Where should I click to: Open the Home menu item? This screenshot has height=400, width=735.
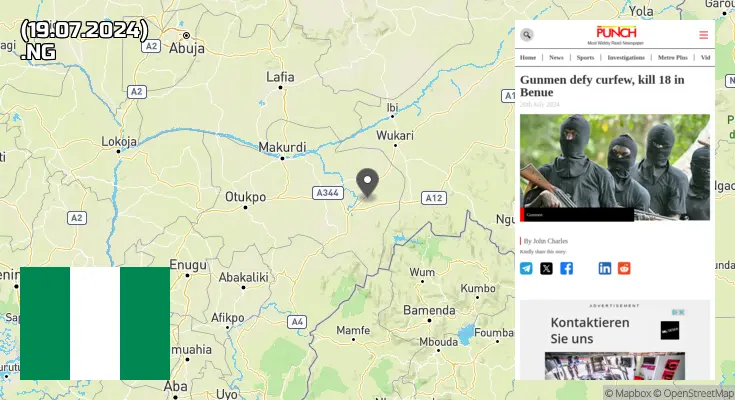pyautogui.click(x=528, y=58)
